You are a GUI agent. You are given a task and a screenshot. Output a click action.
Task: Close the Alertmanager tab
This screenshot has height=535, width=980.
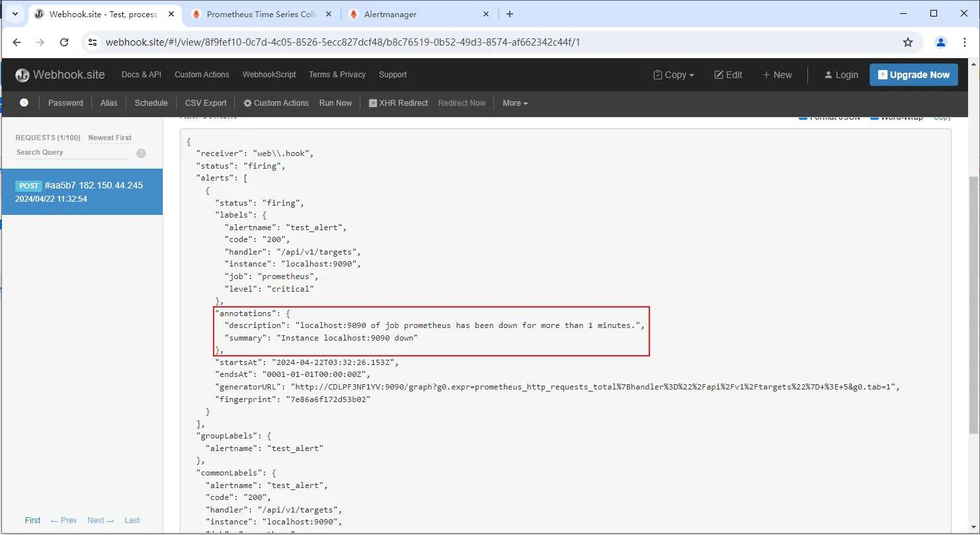486,14
